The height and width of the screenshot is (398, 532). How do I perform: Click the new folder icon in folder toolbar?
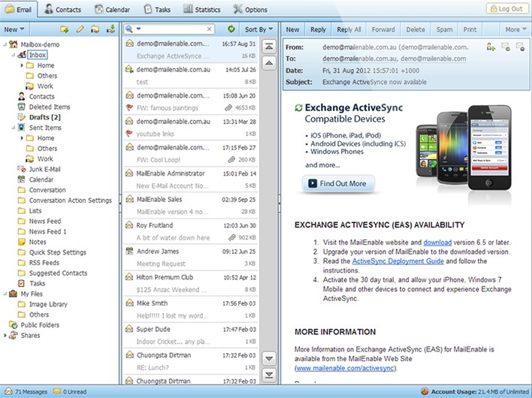[64, 29]
